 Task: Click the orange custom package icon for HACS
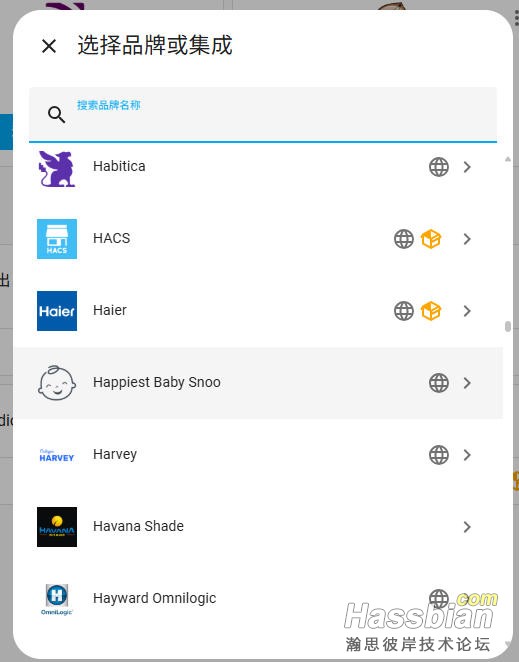click(x=431, y=239)
